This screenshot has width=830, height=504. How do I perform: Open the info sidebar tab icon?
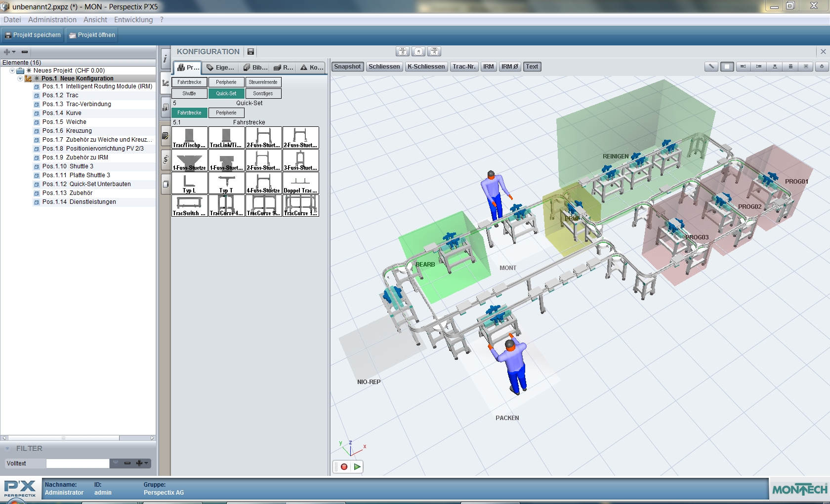[165, 59]
